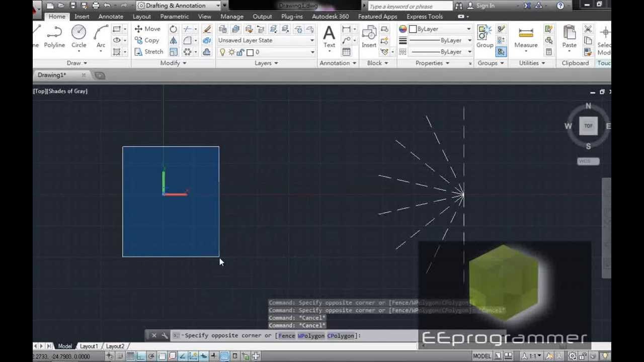Click the Erase tool icon

[x=207, y=29]
